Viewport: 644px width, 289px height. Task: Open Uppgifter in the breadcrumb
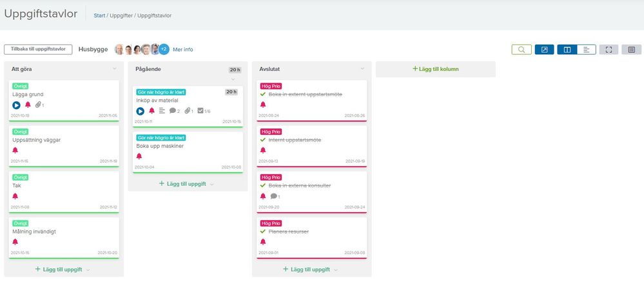pyautogui.click(x=121, y=15)
